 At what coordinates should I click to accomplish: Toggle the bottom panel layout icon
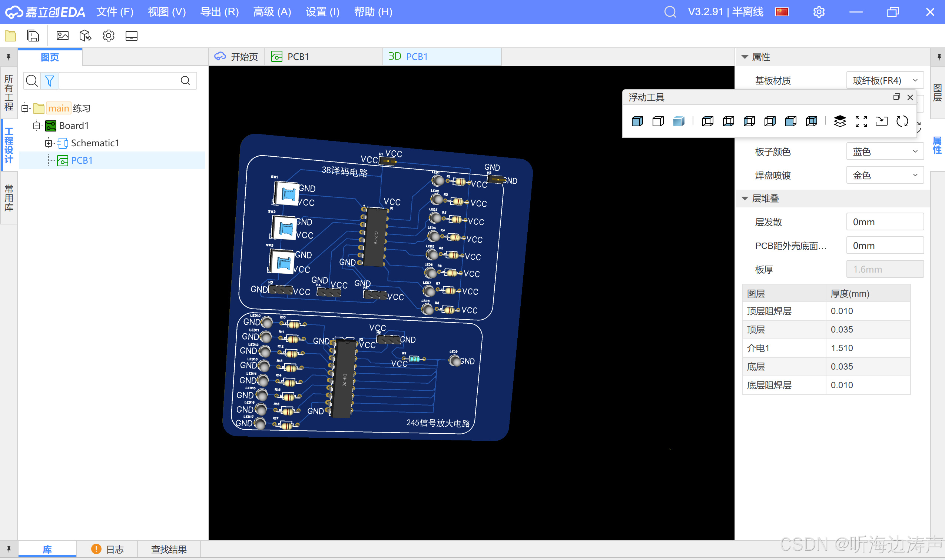[132, 36]
